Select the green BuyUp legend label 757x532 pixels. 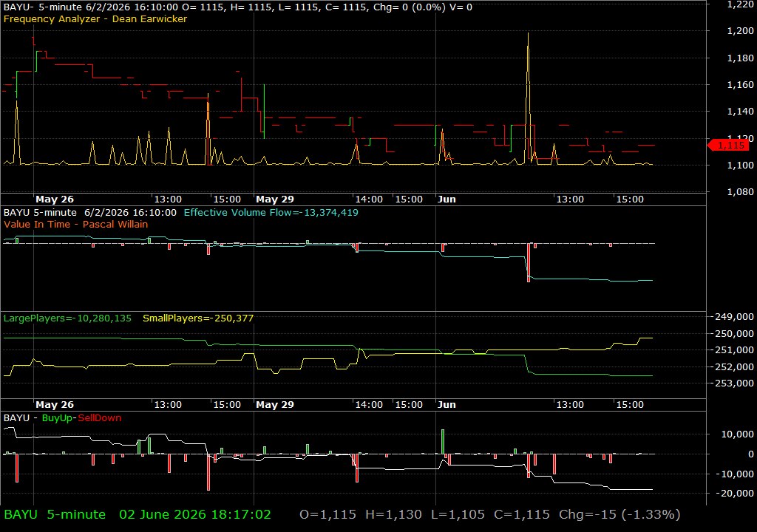pos(57,418)
